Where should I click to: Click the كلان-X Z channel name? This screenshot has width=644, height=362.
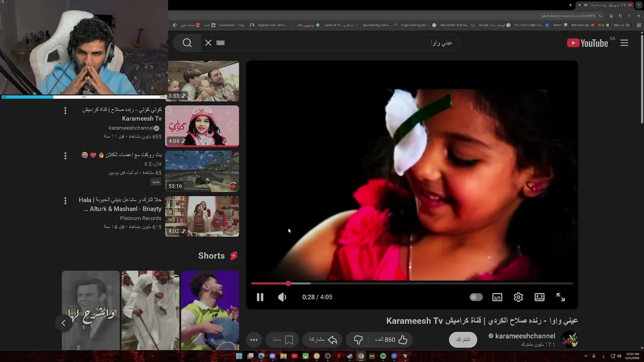[x=153, y=164]
